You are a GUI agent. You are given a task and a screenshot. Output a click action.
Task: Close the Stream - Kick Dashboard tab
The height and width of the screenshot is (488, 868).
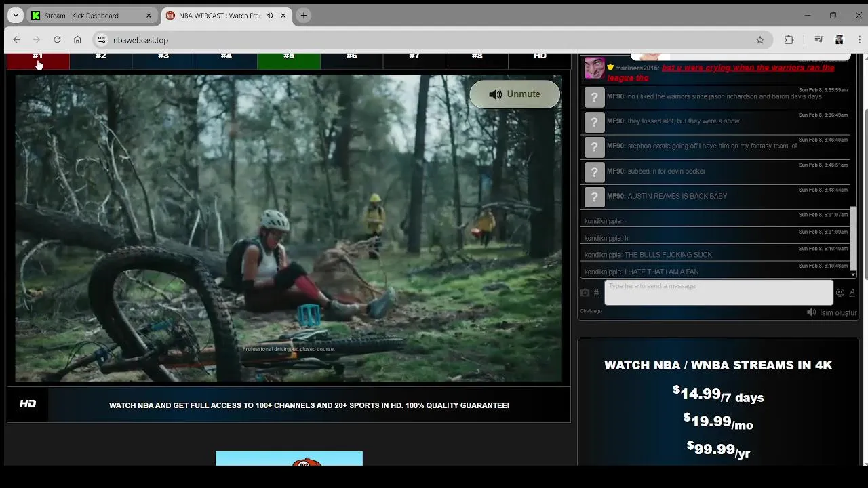[x=149, y=16]
